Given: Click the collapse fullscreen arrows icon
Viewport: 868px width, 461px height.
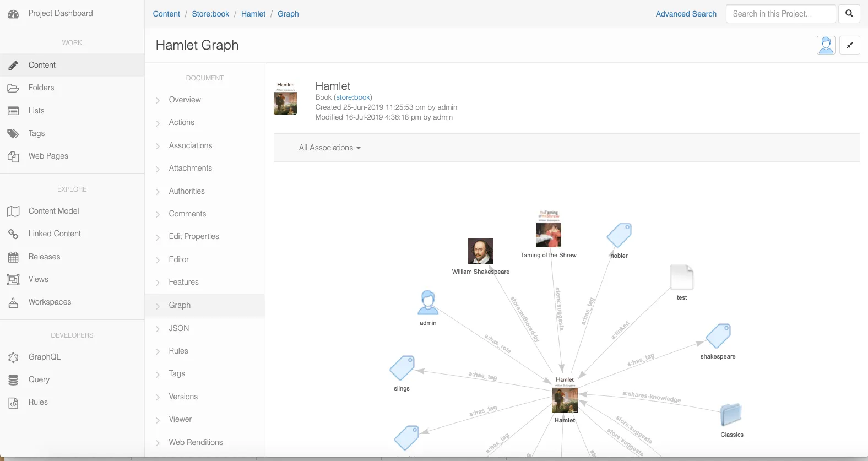Looking at the screenshot, I should tap(850, 45).
